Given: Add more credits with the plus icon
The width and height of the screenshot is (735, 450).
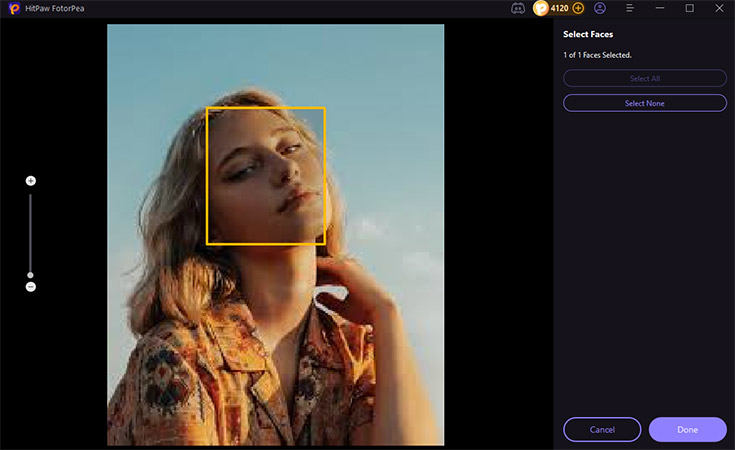Looking at the screenshot, I should [x=578, y=8].
